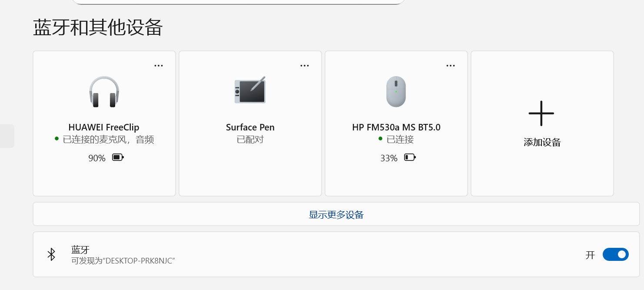Select the HUAWEI FreeClip device name
The width and height of the screenshot is (644, 290).
(x=104, y=127)
